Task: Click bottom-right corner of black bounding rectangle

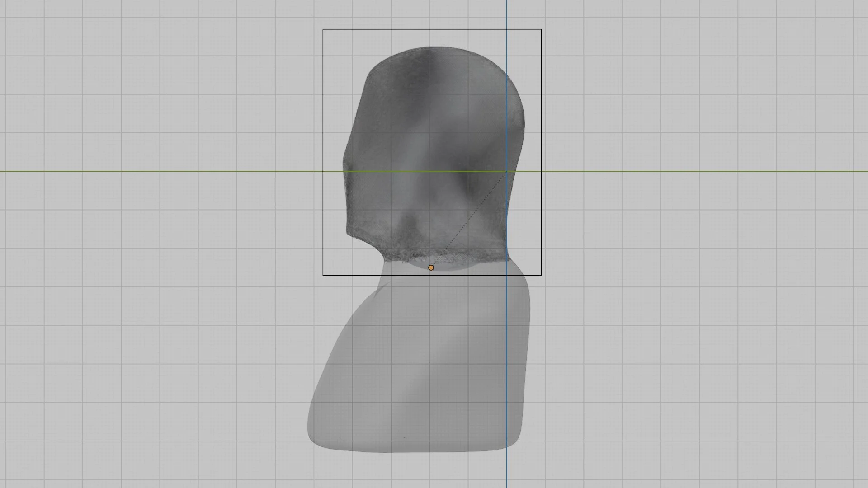Action: [x=542, y=275]
